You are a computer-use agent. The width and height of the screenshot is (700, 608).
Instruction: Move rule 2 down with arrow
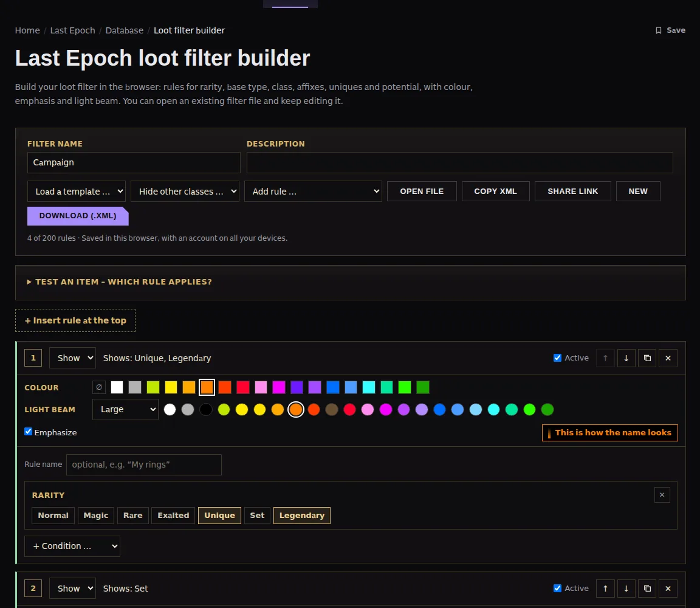[x=626, y=589]
